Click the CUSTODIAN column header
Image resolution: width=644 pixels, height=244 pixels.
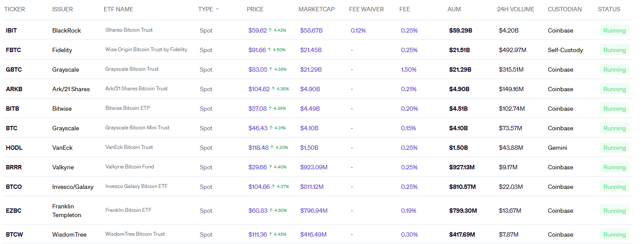[x=565, y=9]
